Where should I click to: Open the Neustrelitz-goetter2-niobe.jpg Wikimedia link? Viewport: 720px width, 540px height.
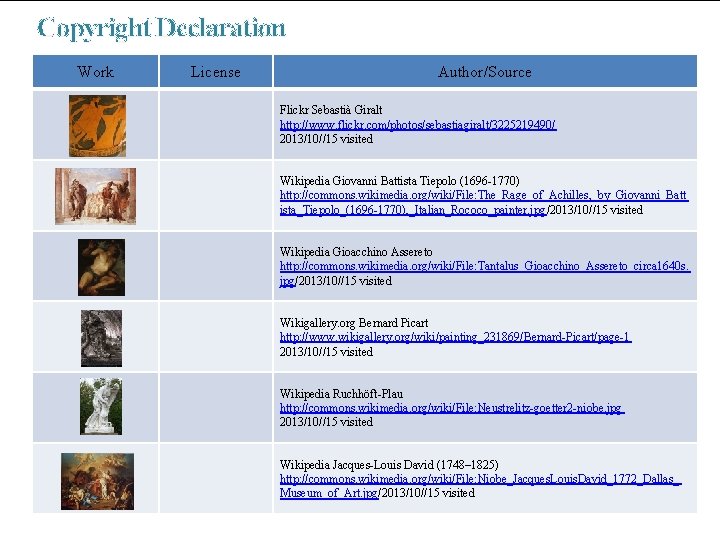[x=452, y=408]
